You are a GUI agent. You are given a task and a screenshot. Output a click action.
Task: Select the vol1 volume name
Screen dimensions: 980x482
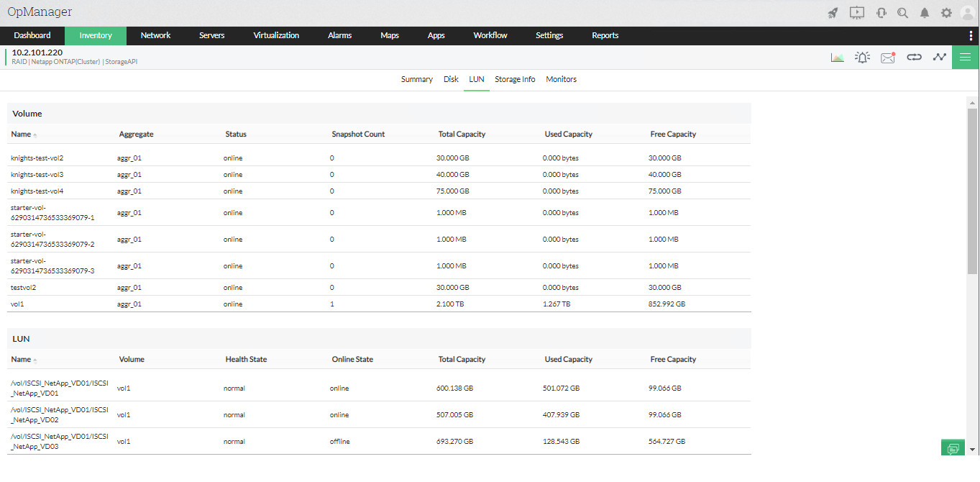(x=17, y=304)
